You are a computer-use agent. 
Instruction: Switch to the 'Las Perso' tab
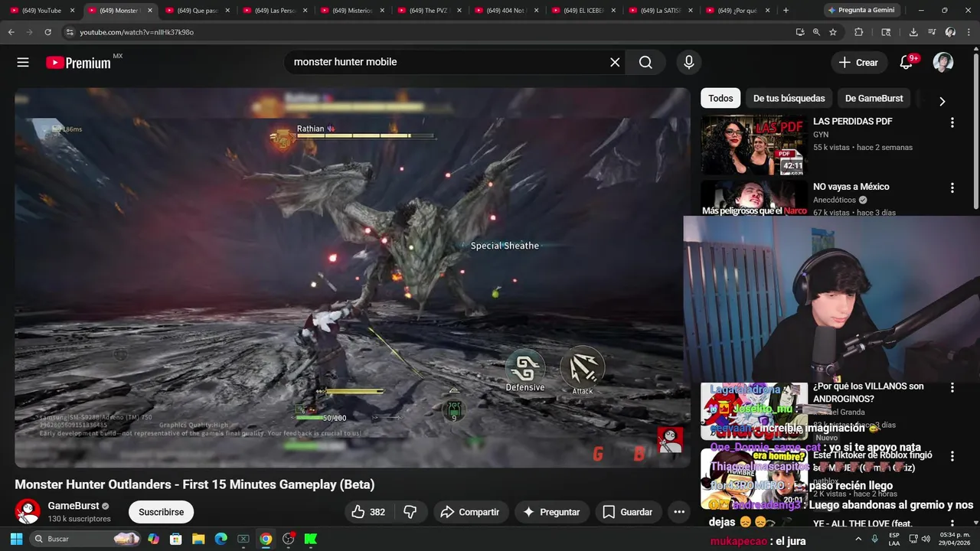[x=274, y=11]
